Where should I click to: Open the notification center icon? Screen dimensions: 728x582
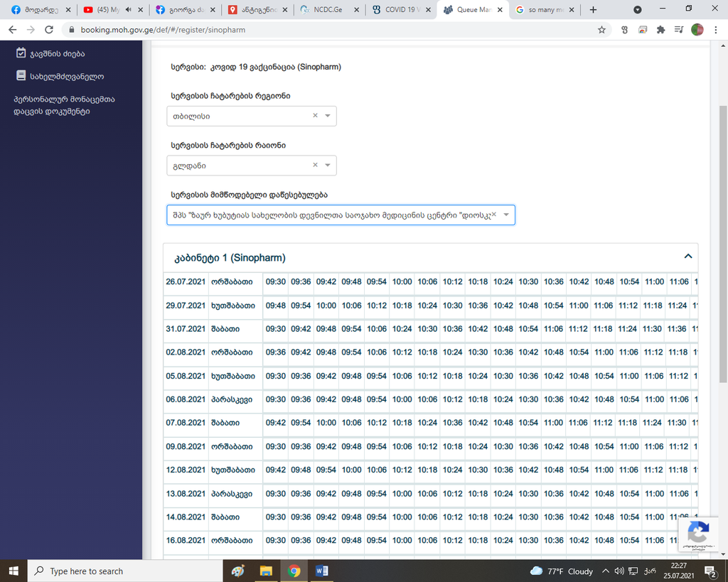click(710, 571)
